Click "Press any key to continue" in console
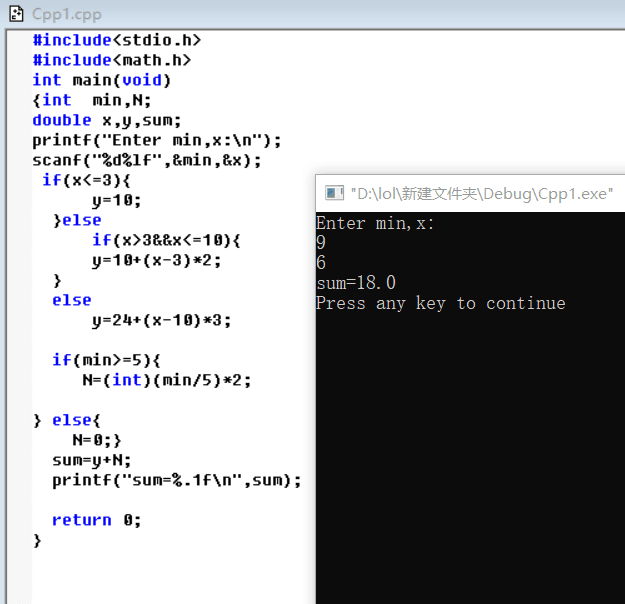The image size is (625, 604). coord(441,303)
